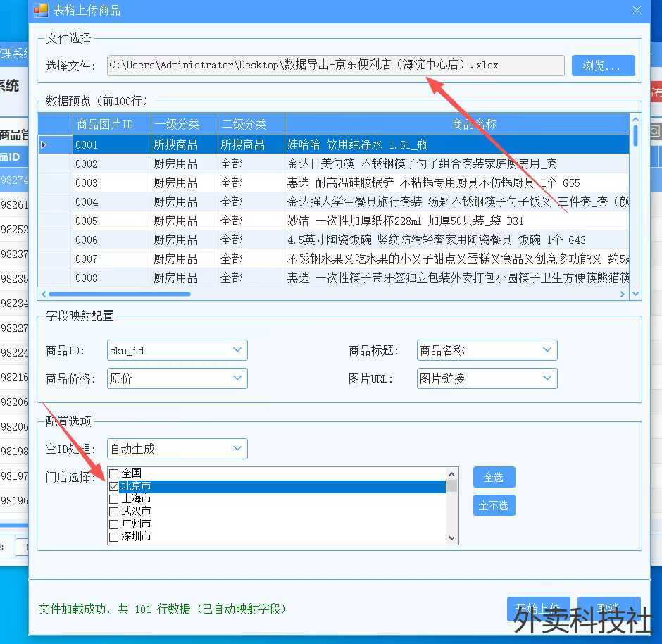Select cell 0004 in preview table
This screenshot has width=662, height=644.
pos(112,202)
